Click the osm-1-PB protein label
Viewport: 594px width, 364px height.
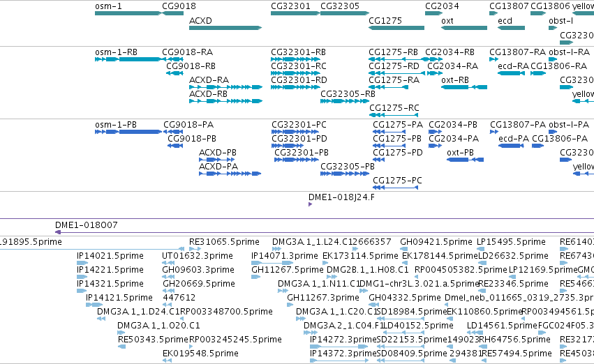coord(116,125)
